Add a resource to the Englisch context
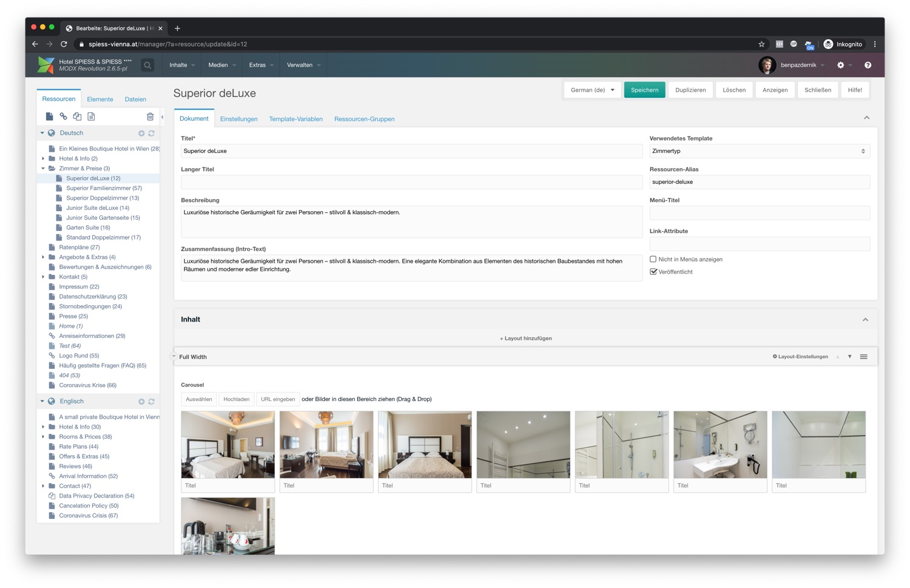This screenshot has width=910, height=588. (141, 402)
